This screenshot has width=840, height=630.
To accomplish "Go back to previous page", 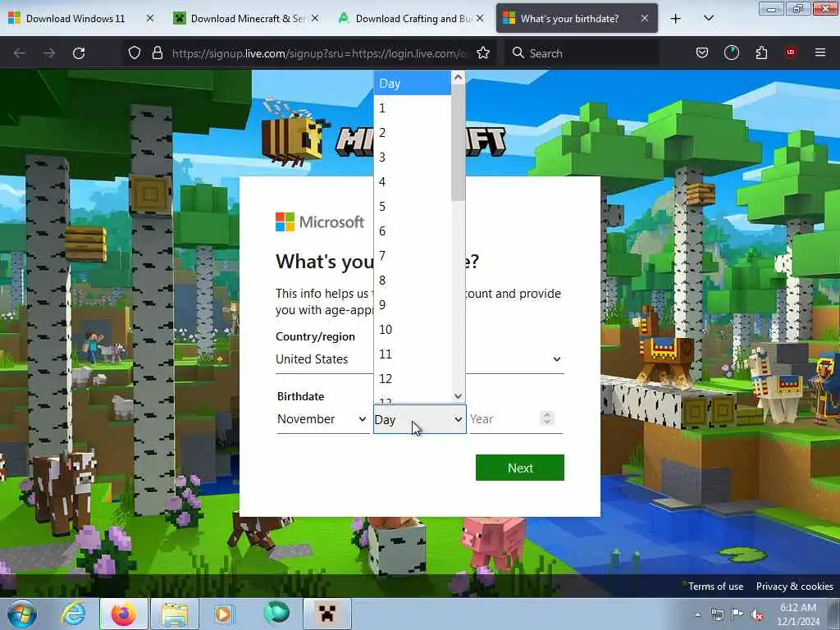I will coord(20,53).
